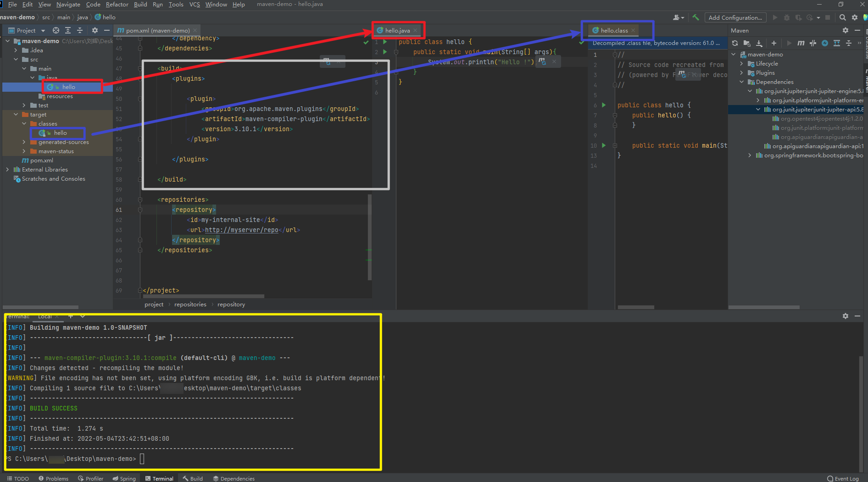This screenshot has height=482, width=868.
Task: Click Maven Expand All icon
Action: point(837,43)
